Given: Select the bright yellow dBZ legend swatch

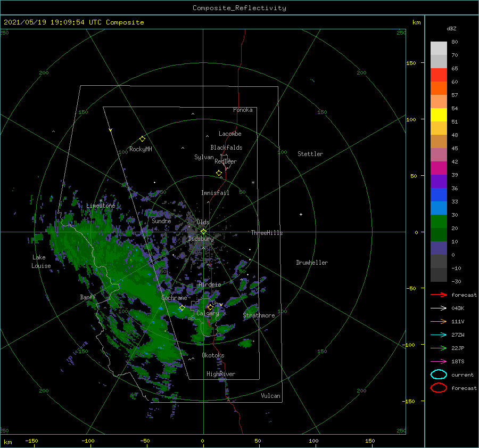Looking at the screenshot, I should point(439,115).
